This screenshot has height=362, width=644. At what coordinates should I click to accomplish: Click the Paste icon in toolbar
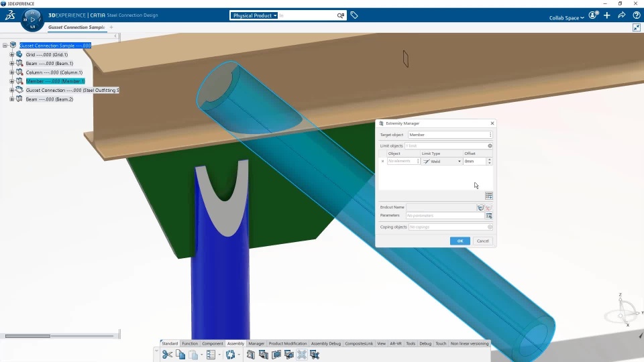193,354
